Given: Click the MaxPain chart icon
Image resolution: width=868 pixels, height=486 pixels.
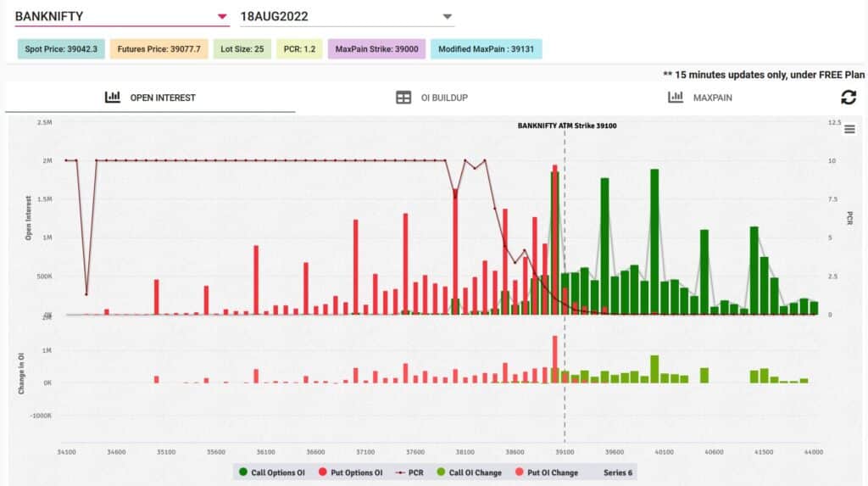Looking at the screenshot, I should (x=676, y=97).
